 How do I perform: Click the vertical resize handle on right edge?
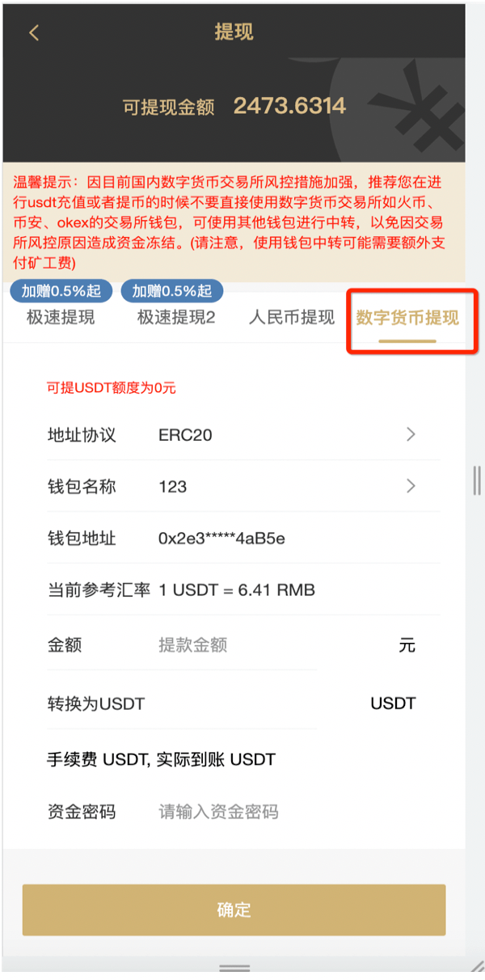point(477,480)
